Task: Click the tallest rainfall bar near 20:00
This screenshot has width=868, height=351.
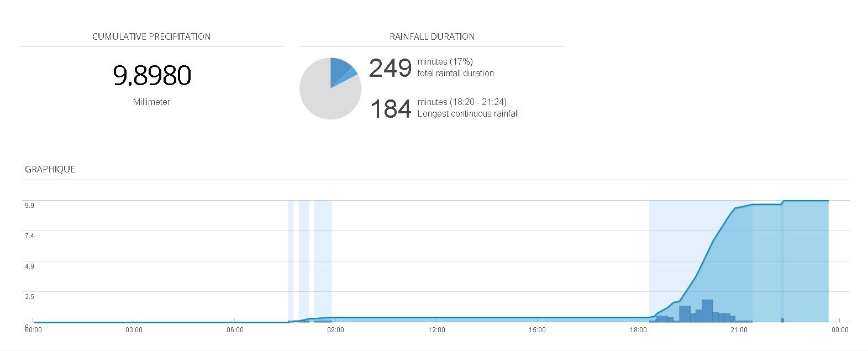Action: click(x=707, y=311)
